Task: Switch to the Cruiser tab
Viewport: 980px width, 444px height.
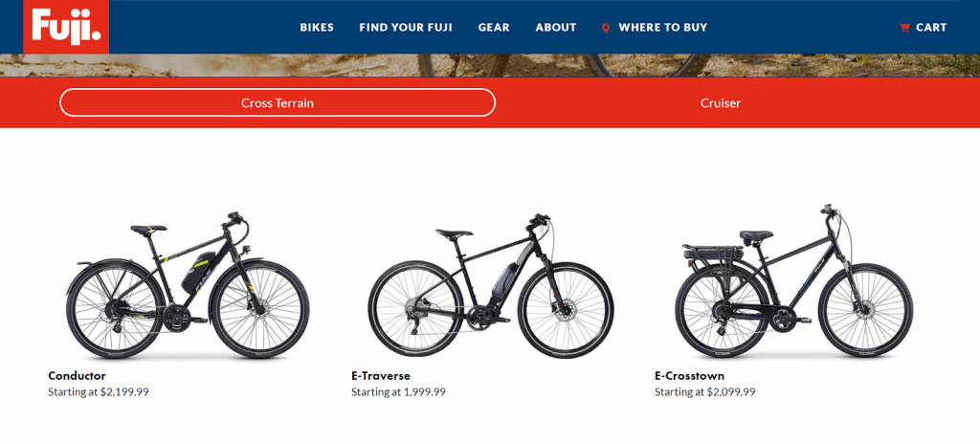Action: [720, 103]
